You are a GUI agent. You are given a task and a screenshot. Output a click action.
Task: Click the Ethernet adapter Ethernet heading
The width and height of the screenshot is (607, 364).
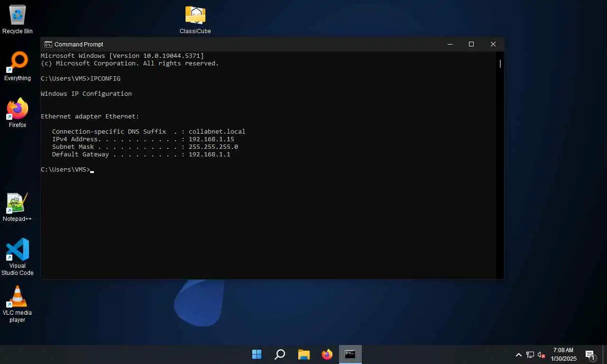(x=90, y=117)
